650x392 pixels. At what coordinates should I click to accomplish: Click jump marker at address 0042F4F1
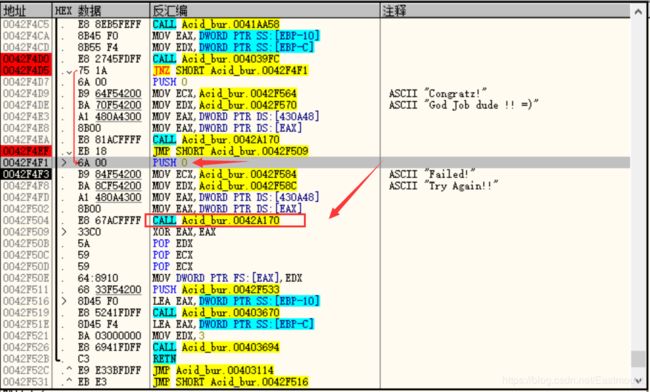64,162
